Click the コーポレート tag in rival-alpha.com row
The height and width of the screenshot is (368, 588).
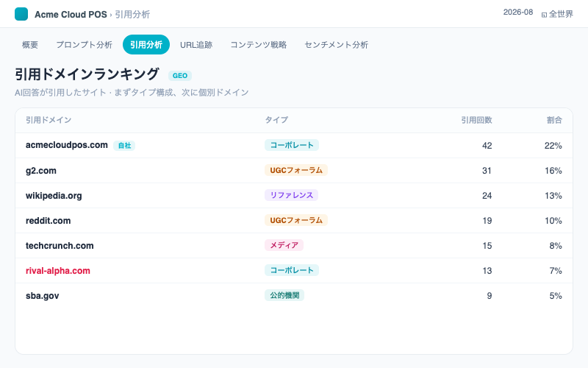pos(292,270)
